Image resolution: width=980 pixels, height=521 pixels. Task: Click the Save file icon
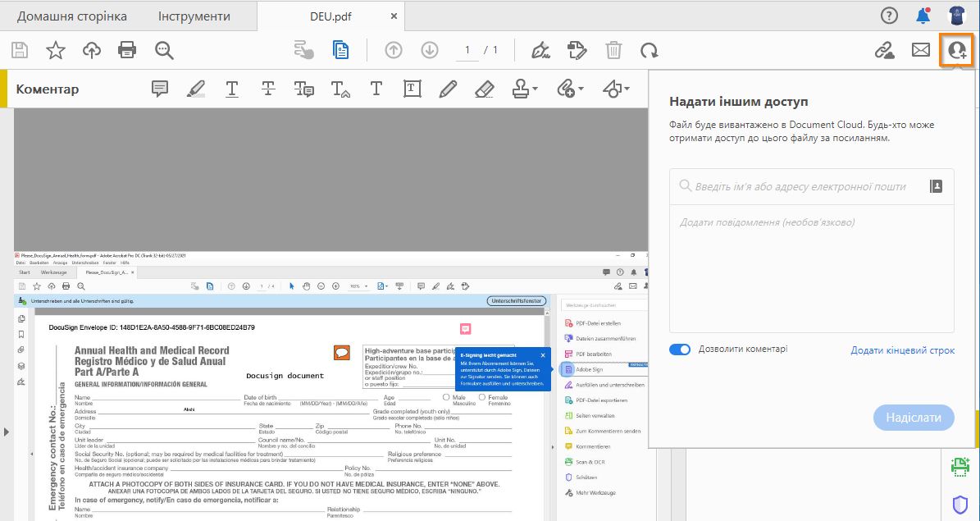click(21, 51)
